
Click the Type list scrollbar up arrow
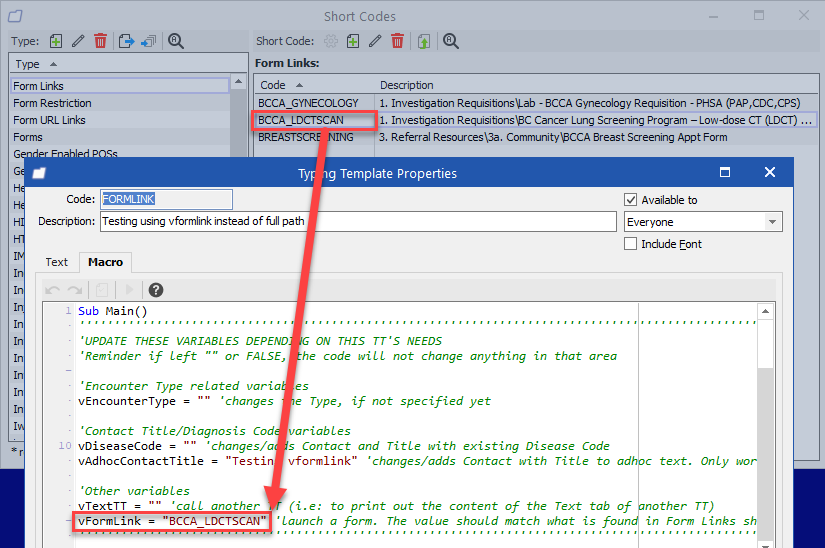click(x=238, y=82)
